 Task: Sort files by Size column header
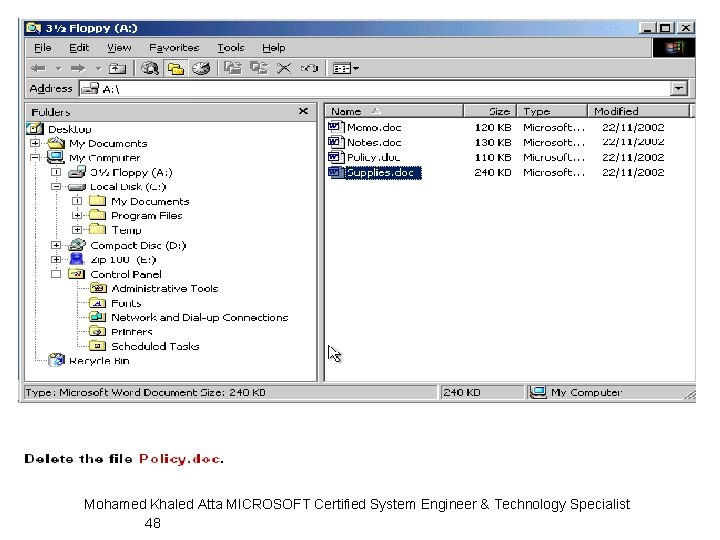tap(490, 111)
